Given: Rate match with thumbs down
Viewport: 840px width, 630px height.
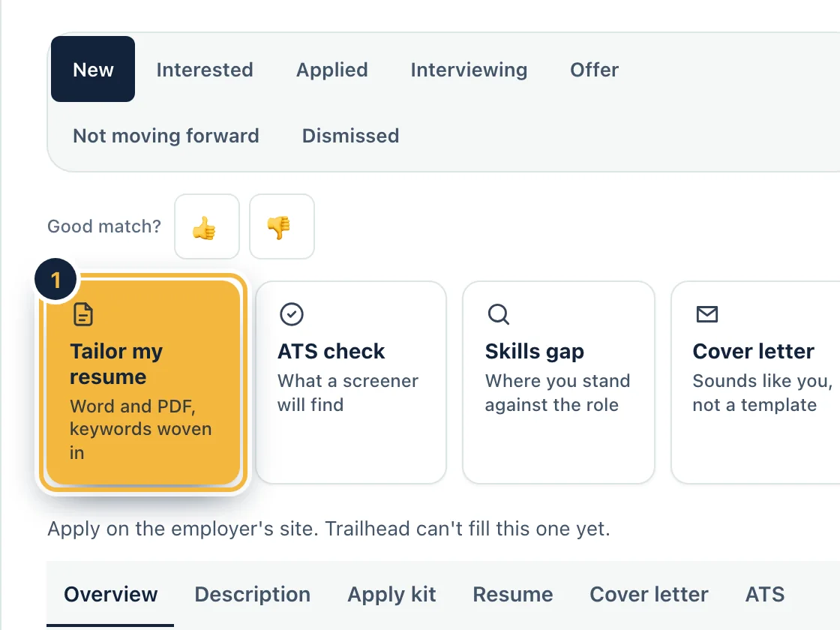Looking at the screenshot, I should pos(282,226).
